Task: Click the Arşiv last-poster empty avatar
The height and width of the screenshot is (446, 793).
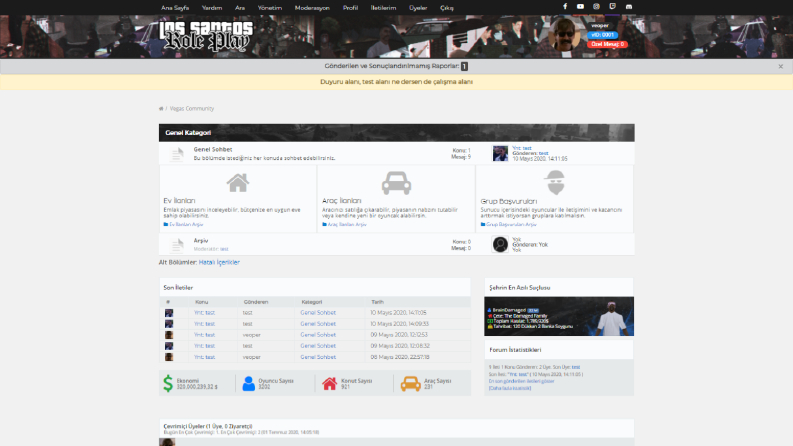Action: tap(500, 244)
